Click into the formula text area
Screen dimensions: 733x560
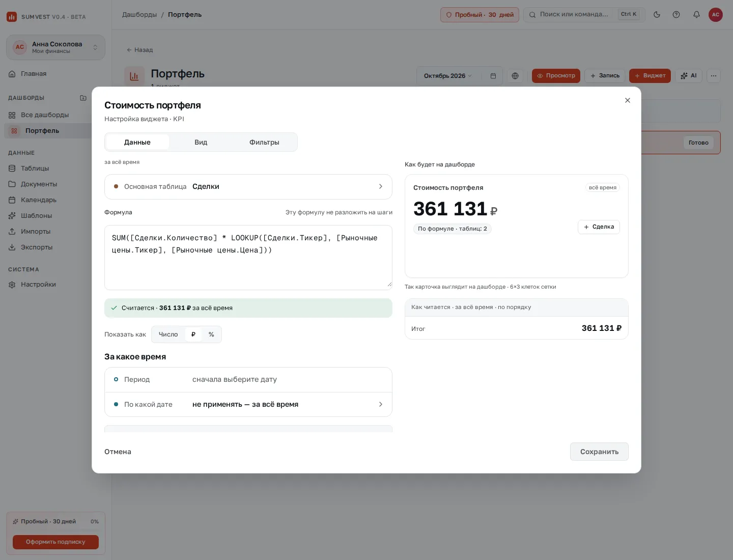[x=248, y=258]
